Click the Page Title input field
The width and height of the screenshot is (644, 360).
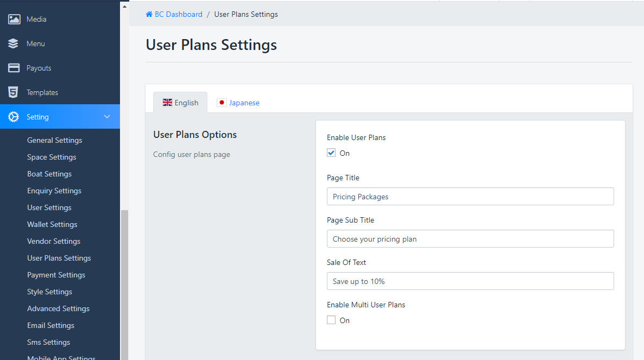coord(470,197)
